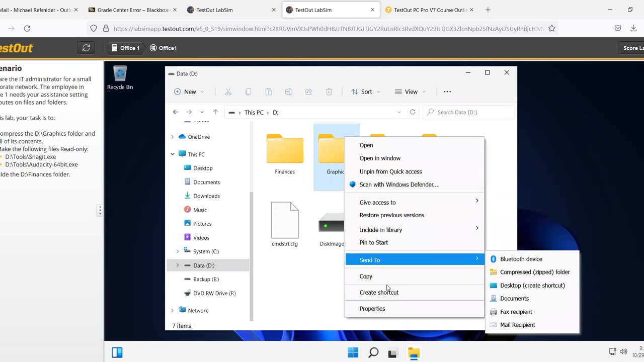Click the volume speaker tray icon
This screenshot has width=644, height=362.
click(x=623, y=351)
